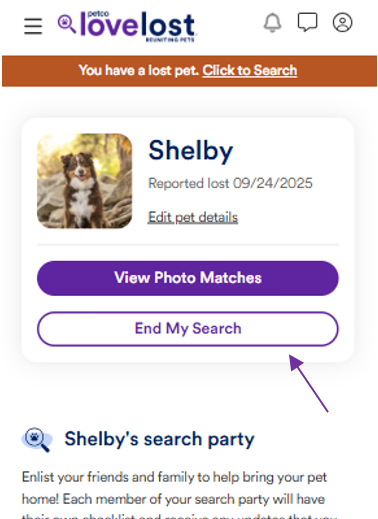
Task: Click the search party paw magnifier icon
Action: tap(37, 439)
